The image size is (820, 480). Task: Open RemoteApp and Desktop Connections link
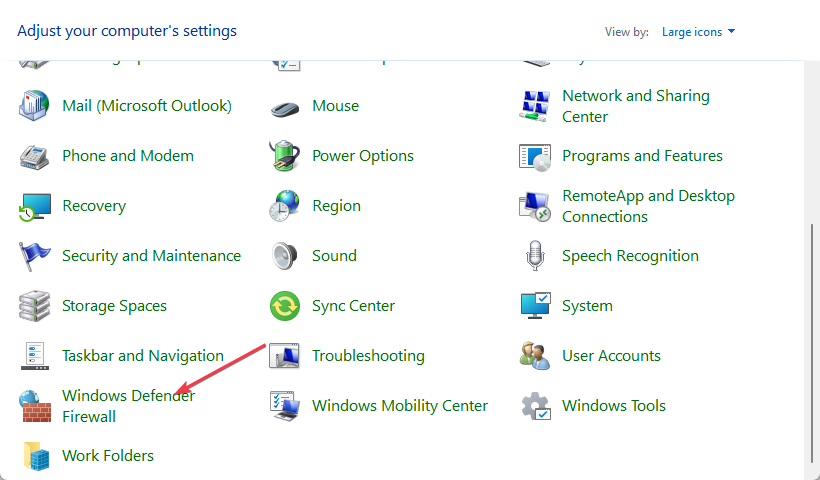point(648,206)
